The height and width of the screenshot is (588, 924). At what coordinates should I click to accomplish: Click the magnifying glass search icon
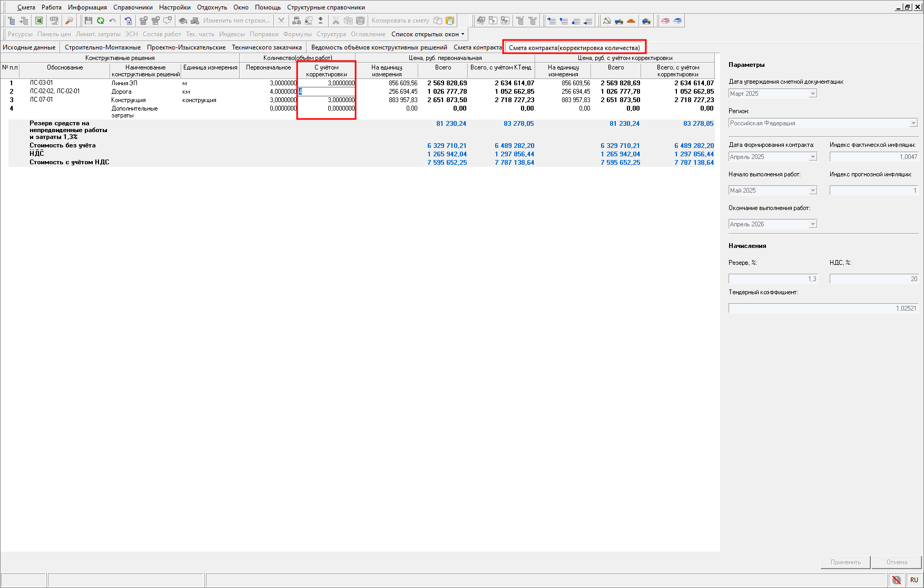pyautogui.click(x=69, y=21)
